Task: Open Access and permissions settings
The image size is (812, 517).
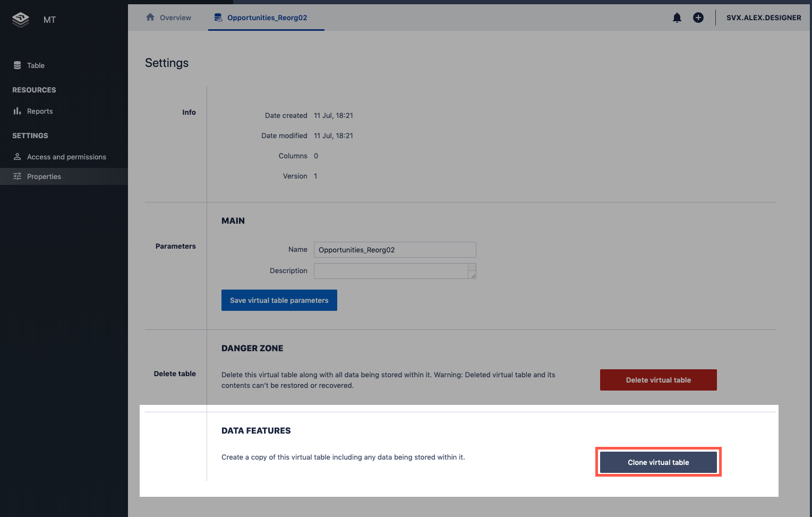Action: 66,157
